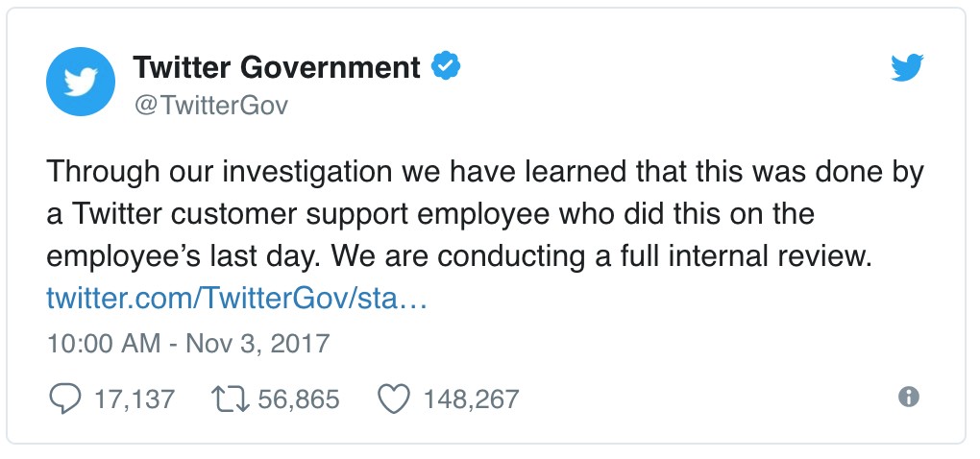Like the tweet with the heart icon
This screenshot has height=459, width=980.
[x=394, y=399]
